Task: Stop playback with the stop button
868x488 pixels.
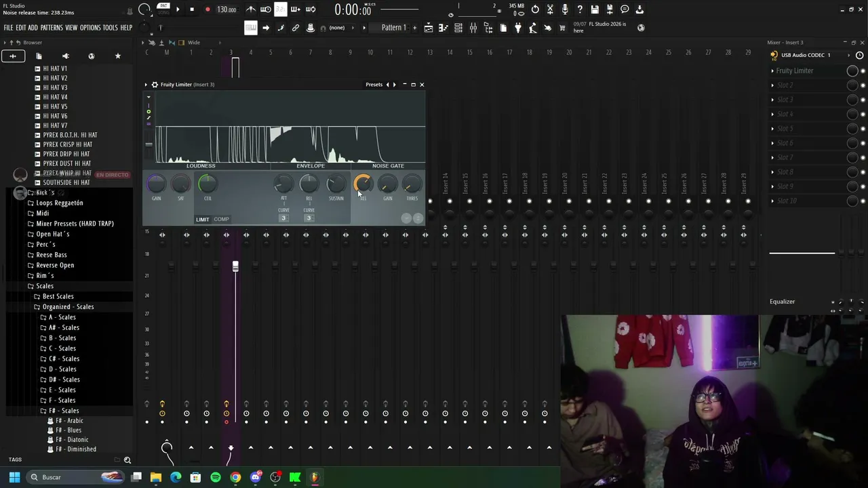Action: tap(192, 9)
